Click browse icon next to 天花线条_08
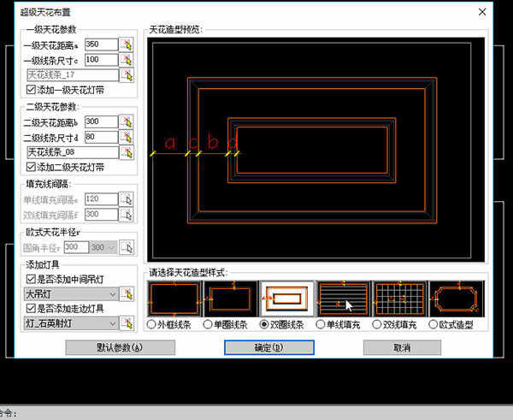 [127, 152]
